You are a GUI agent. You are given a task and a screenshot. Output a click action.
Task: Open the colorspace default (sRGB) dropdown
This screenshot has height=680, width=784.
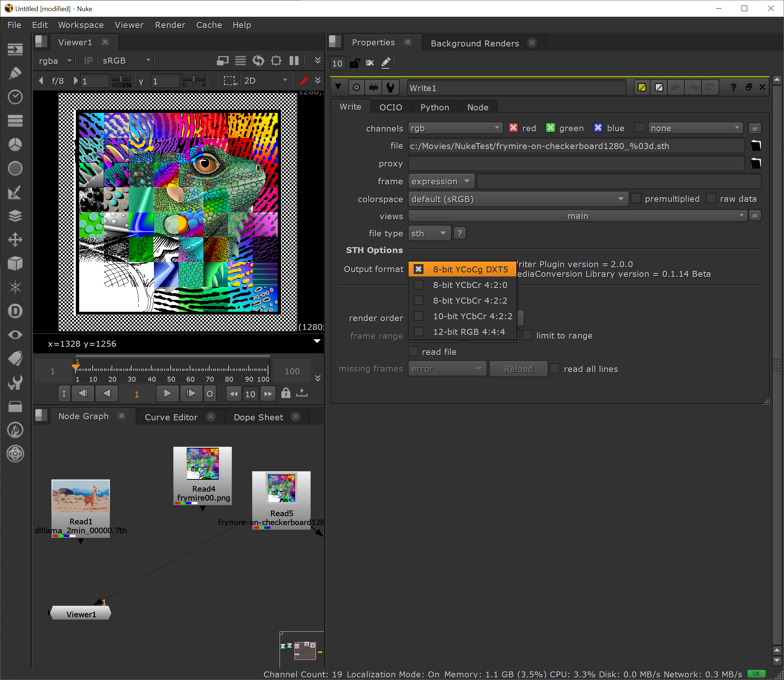pos(518,199)
